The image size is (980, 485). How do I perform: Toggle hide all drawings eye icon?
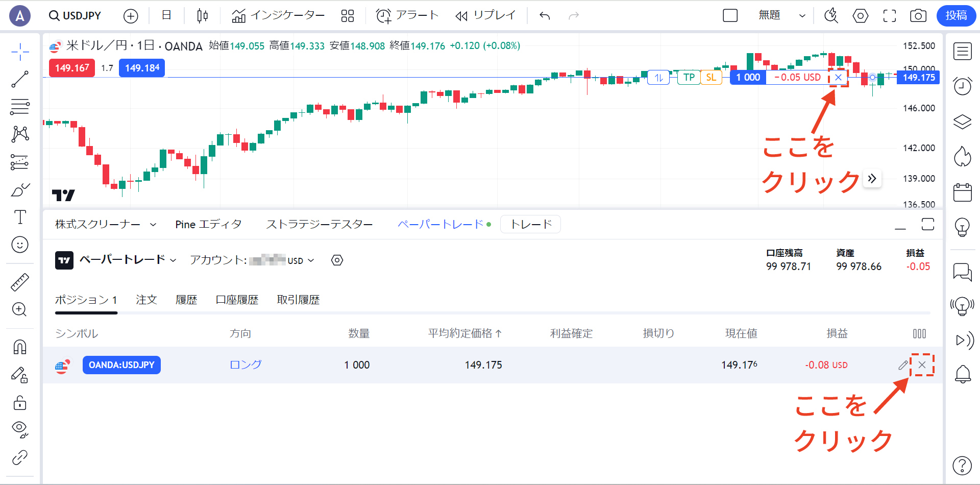pos(20,430)
